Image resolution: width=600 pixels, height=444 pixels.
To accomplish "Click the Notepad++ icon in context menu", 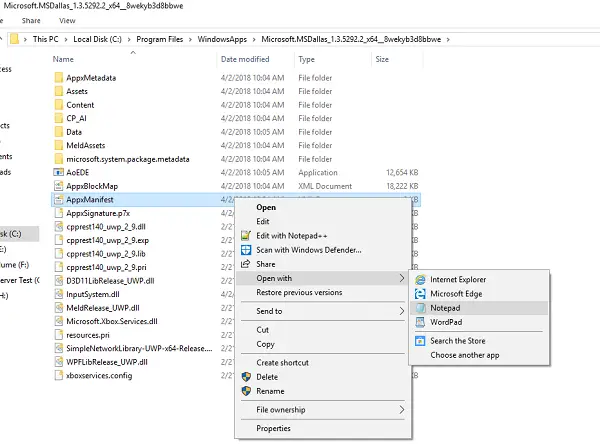I will coord(246,235).
